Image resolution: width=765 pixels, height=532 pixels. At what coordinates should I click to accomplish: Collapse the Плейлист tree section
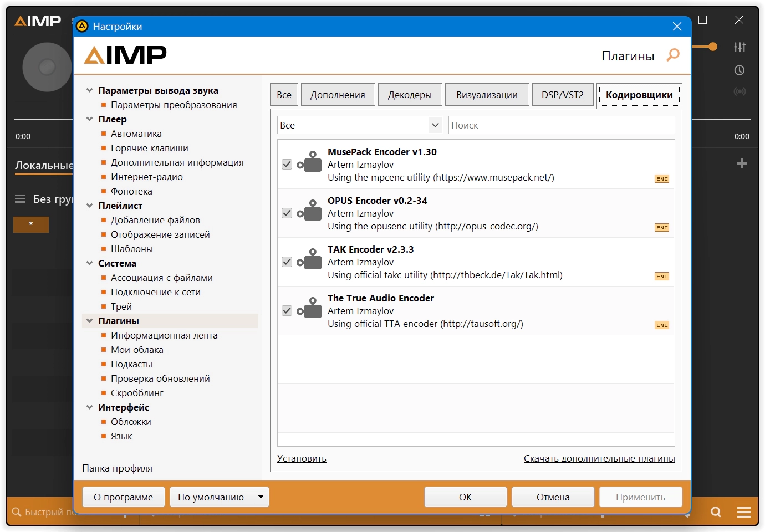pyautogui.click(x=89, y=206)
